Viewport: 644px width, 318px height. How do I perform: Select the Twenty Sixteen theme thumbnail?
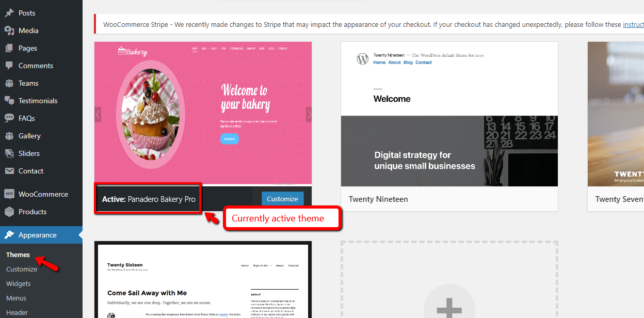pos(203,280)
